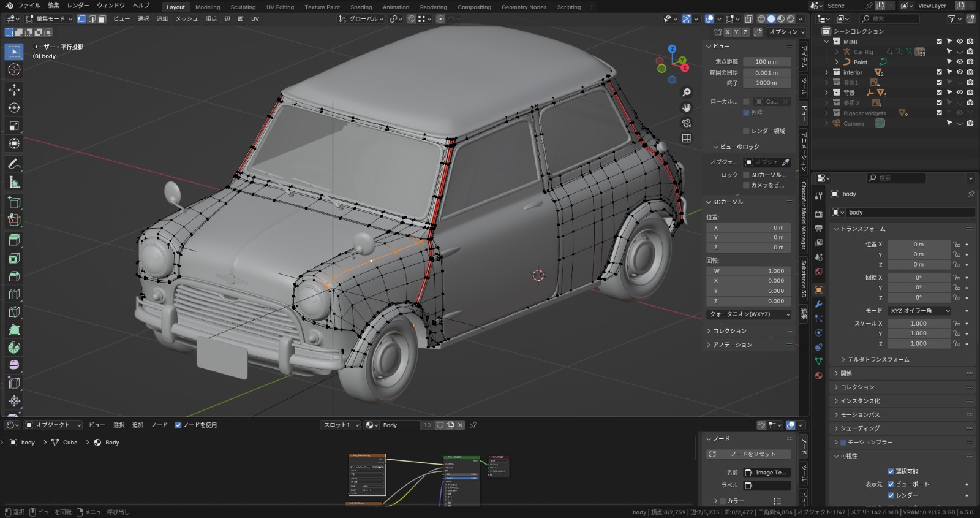Toggle the ノードを使用 checkbox
Image resolution: width=980 pixels, height=518 pixels.
coord(178,425)
